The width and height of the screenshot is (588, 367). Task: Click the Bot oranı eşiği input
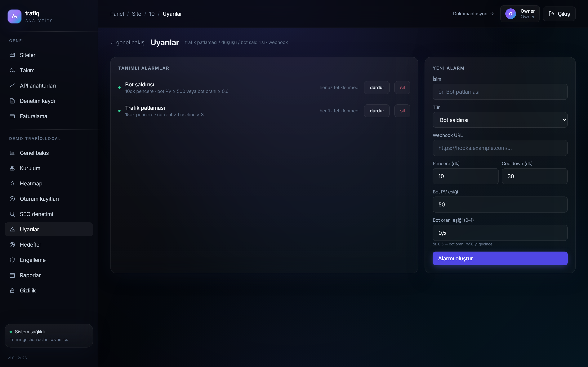click(x=500, y=233)
